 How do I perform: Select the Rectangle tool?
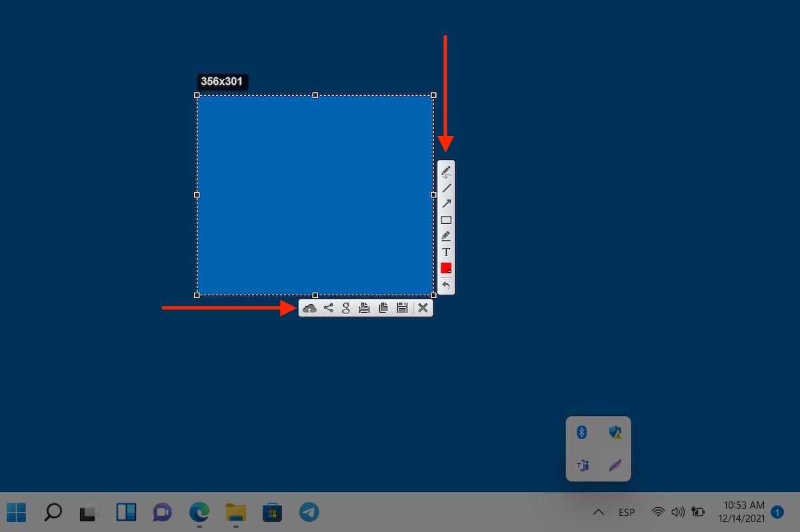pyautogui.click(x=446, y=220)
